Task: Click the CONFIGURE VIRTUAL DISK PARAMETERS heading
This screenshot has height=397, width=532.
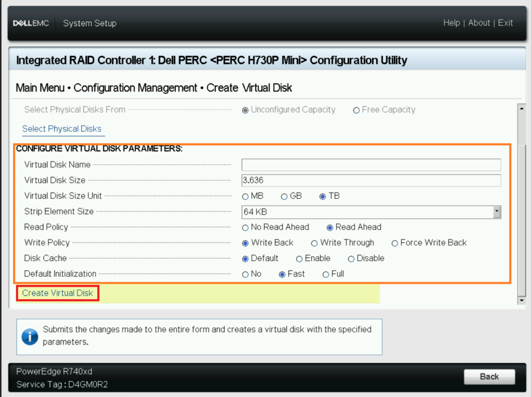Action: point(99,149)
